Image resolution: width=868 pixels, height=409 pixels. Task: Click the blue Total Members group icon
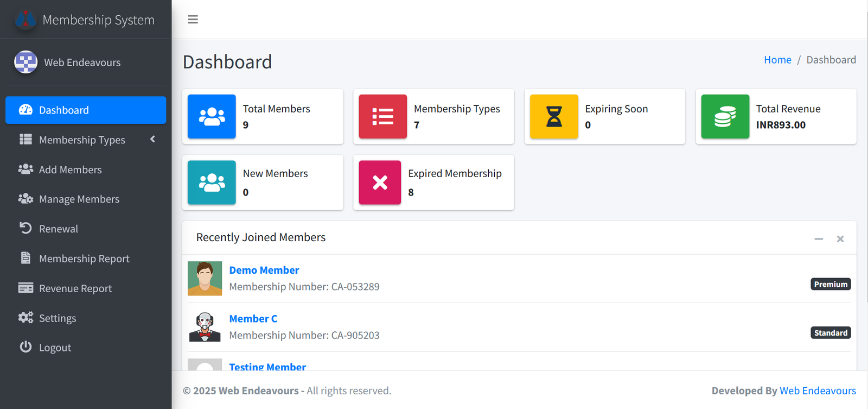coord(212,116)
